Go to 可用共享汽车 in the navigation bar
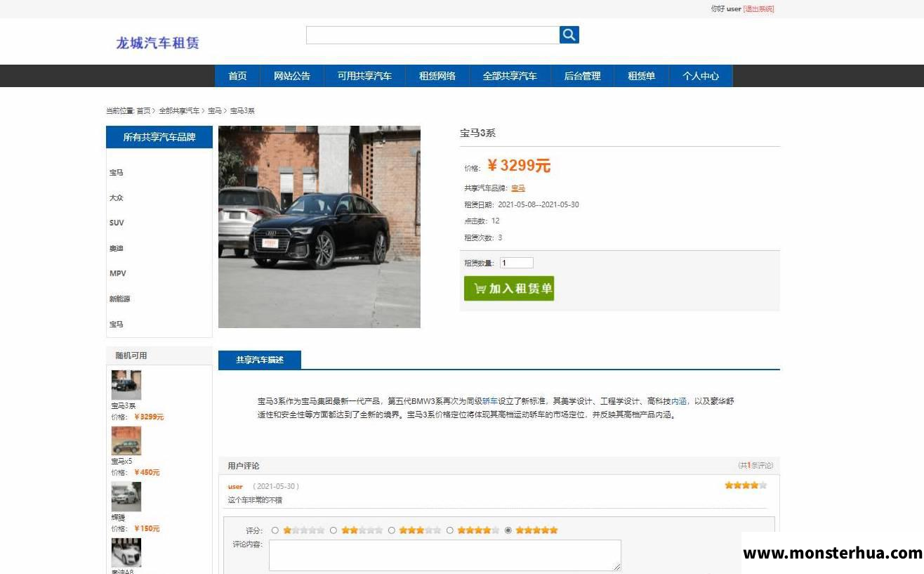This screenshot has width=924, height=574. click(364, 76)
